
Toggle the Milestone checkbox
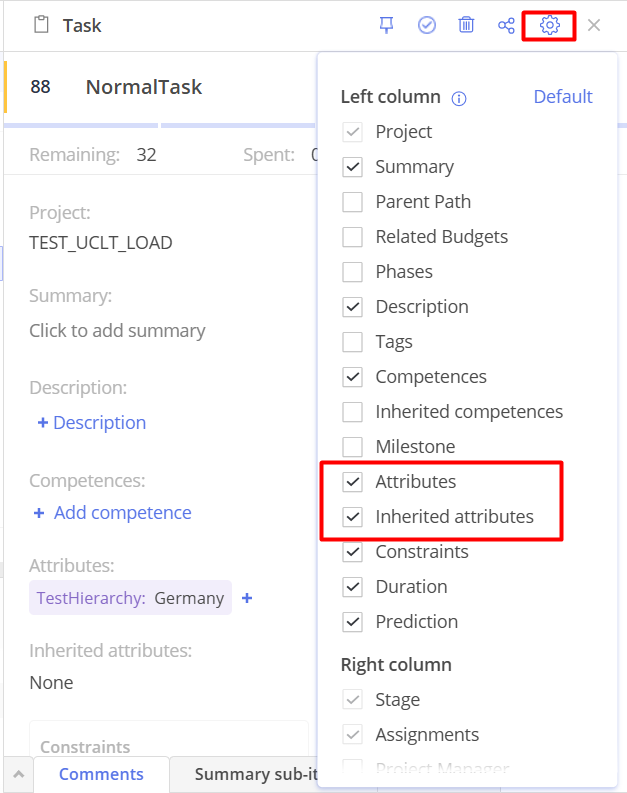(x=352, y=447)
